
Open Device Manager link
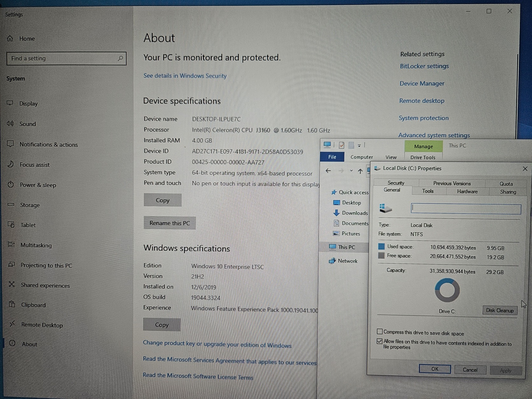point(422,83)
